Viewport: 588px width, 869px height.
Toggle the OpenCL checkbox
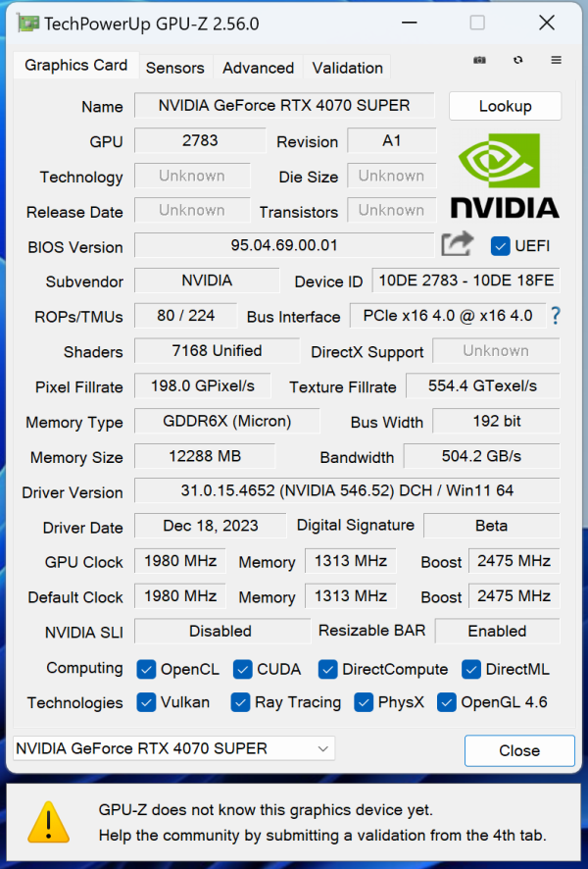coord(146,669)
